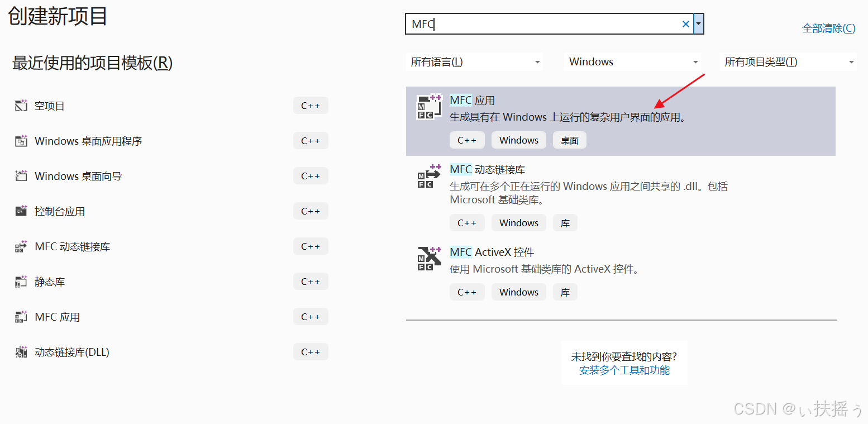The width and height of the screenshot is (868, 424).
Task: Click the 安装多个工具和功能 link
Action: pyautogui.click(x=624, y=370)
